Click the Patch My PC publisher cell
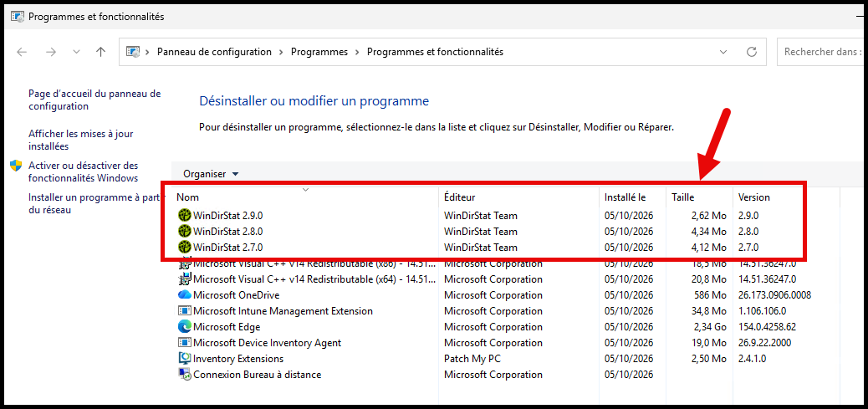 click(x=472, y=359)
